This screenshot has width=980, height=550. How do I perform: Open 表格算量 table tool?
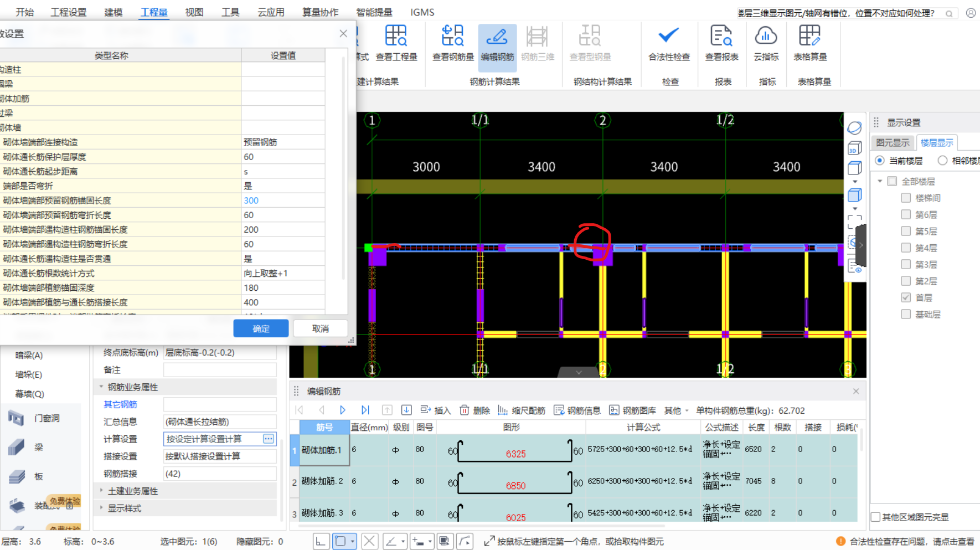[810, 43]
